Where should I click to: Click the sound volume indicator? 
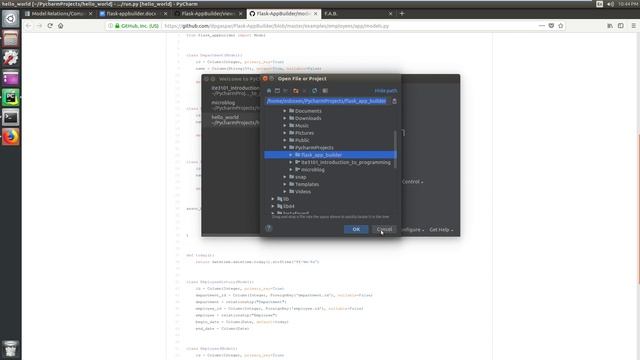(x=610, y=4)
